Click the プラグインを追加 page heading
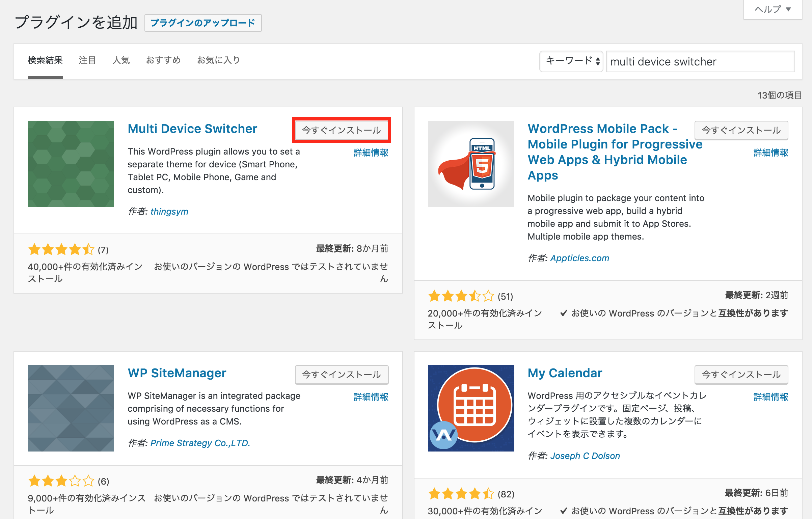812x519 pixels. (76, 23)
